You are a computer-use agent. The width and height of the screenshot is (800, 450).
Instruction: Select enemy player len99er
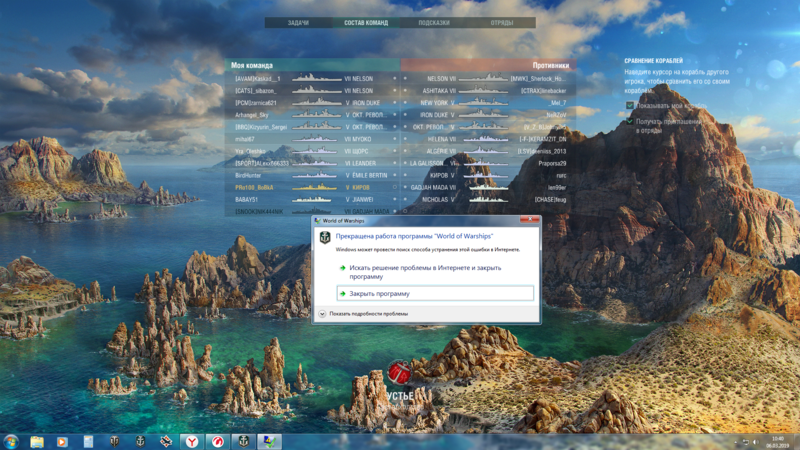[557, 187]
